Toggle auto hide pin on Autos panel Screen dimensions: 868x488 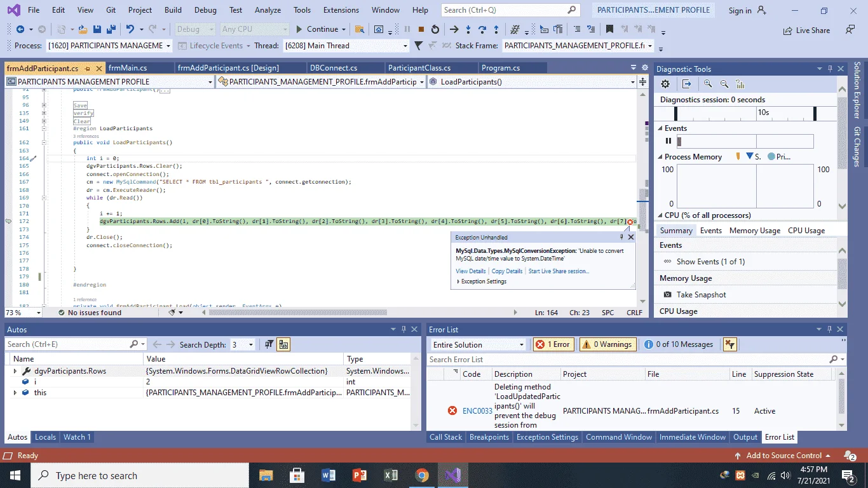(403, 330)
